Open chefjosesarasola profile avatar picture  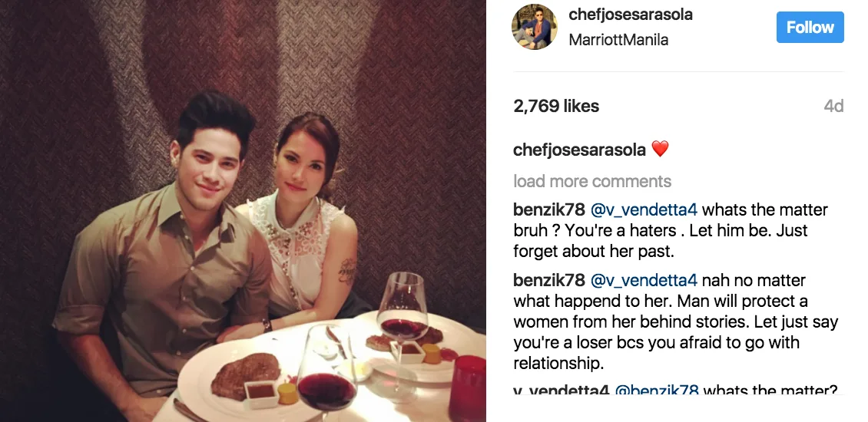[534, 27]
